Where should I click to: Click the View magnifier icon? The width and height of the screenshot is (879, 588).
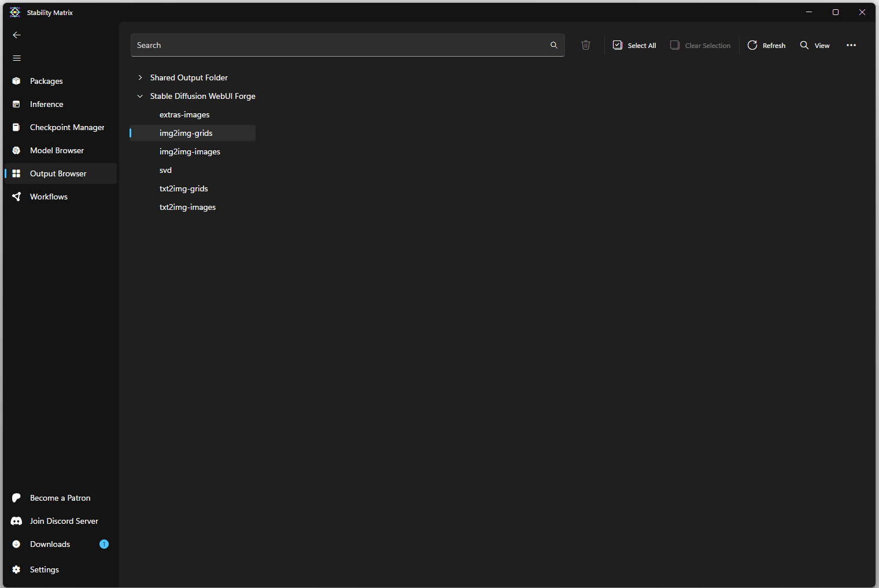[x=804, y=45]
